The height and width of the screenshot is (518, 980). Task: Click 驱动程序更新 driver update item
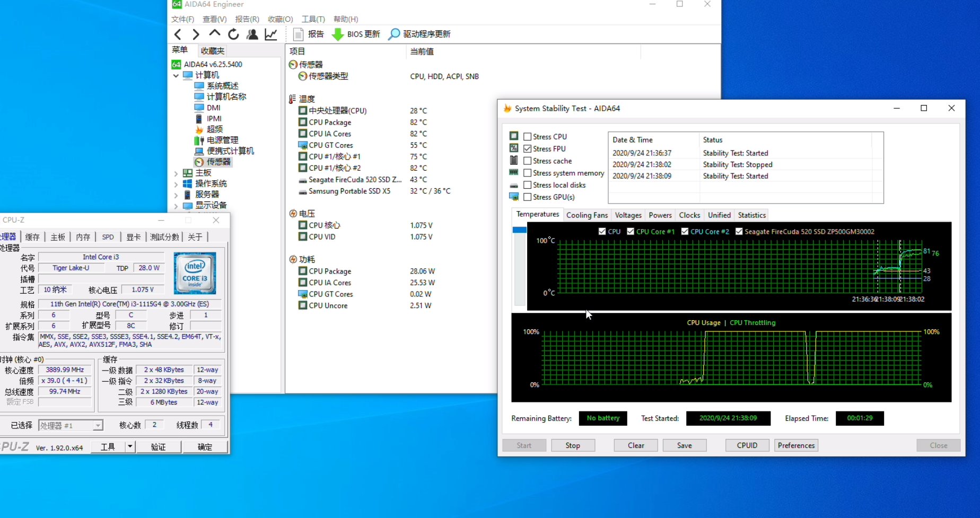click(419, 34)
